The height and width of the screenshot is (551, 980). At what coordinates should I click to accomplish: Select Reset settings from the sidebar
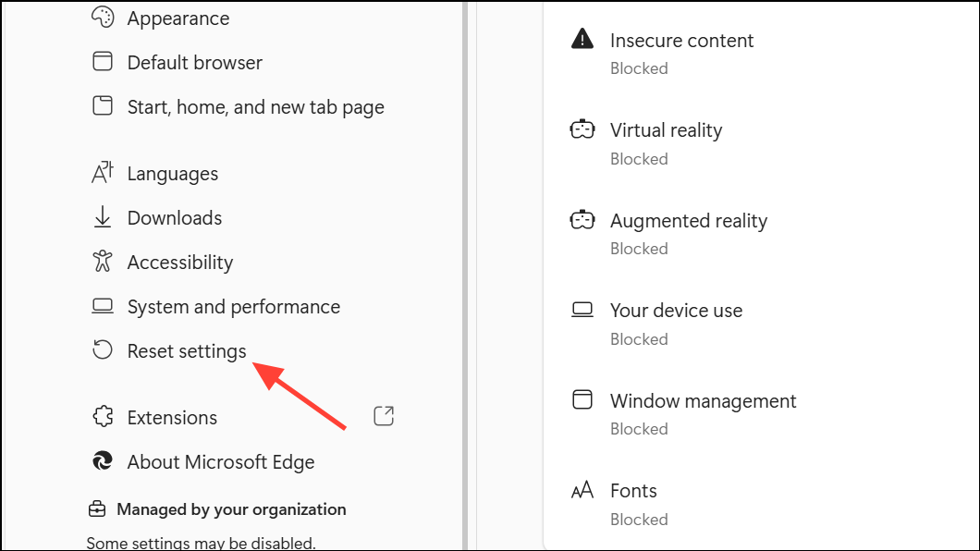186,350
